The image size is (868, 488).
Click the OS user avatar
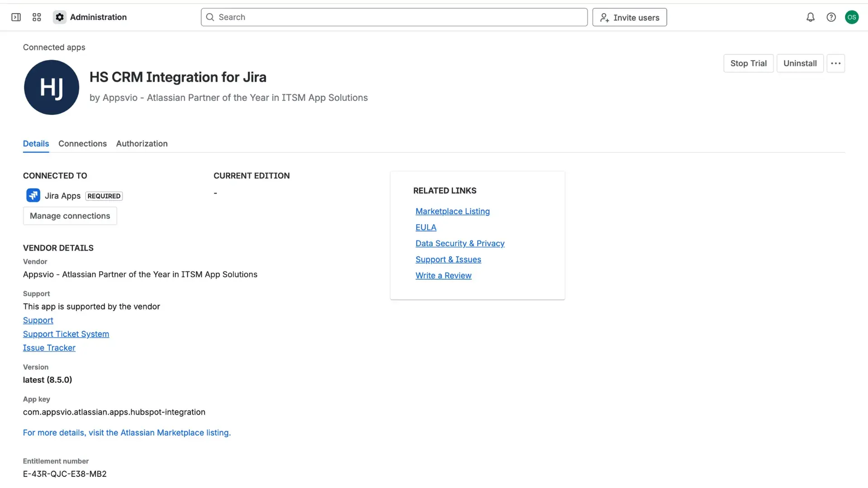click(852, 17)
